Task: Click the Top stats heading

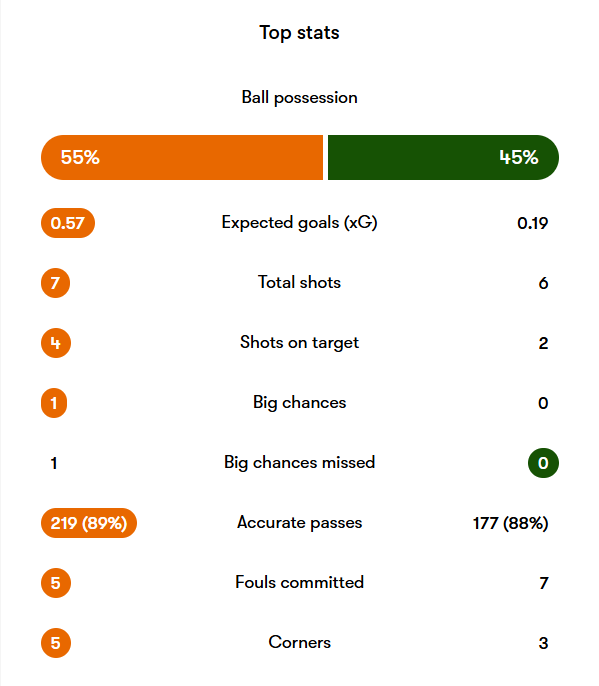Action: pos(299,33)
